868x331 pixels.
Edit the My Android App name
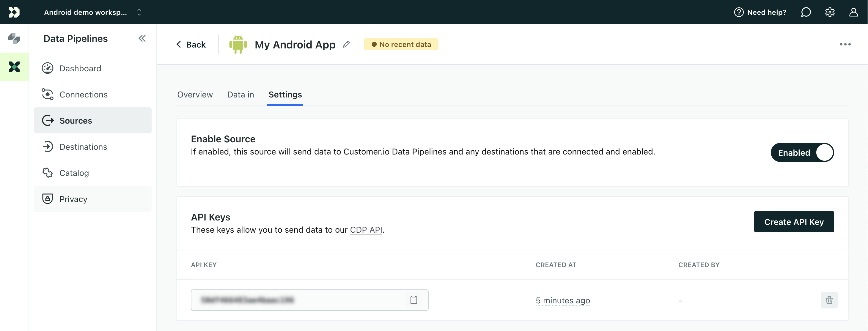click(346, 45)
